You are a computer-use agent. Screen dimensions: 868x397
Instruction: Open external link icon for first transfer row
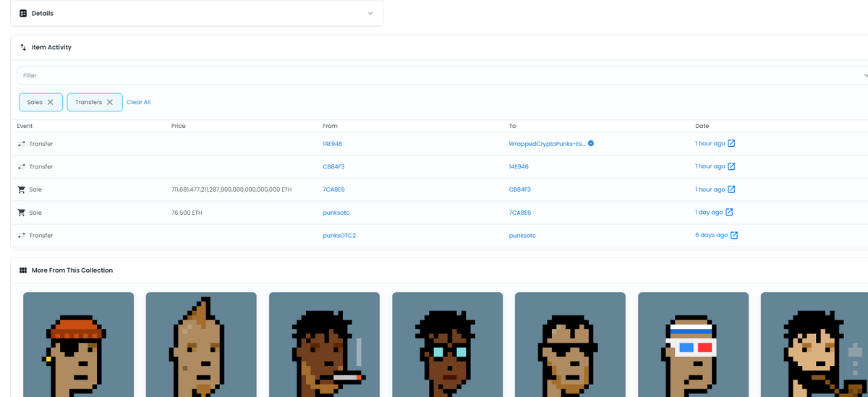[x=731, y=144]
